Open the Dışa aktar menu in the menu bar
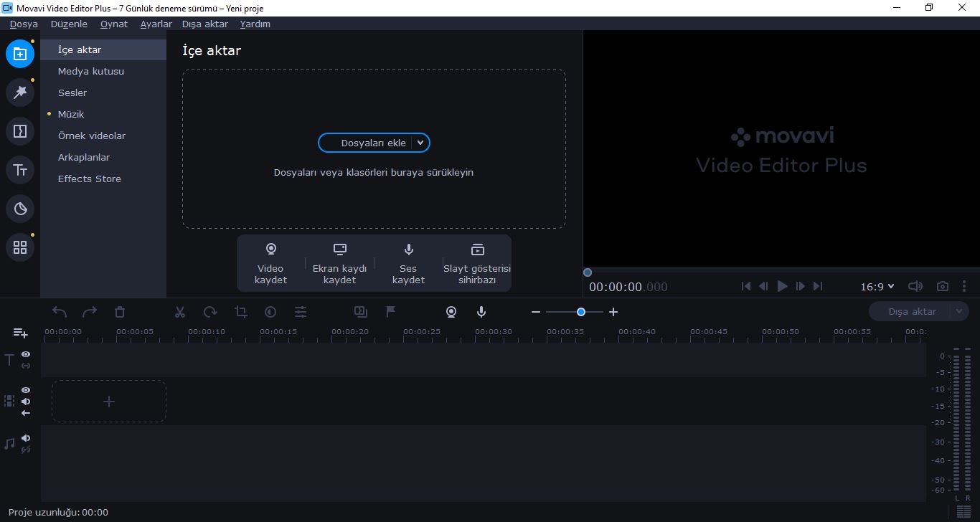The height and width of the screenshot is (522, 980). tap(205, 24)
